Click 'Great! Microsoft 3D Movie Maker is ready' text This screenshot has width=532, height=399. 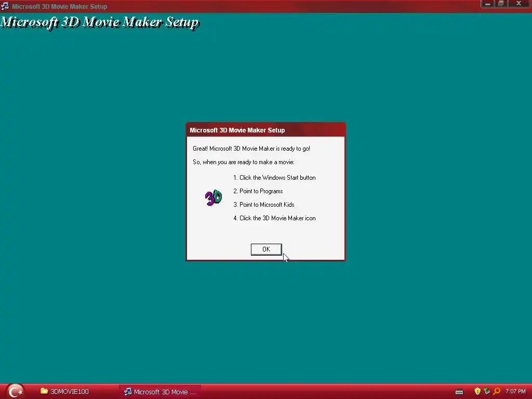click(x=251, y=149)
